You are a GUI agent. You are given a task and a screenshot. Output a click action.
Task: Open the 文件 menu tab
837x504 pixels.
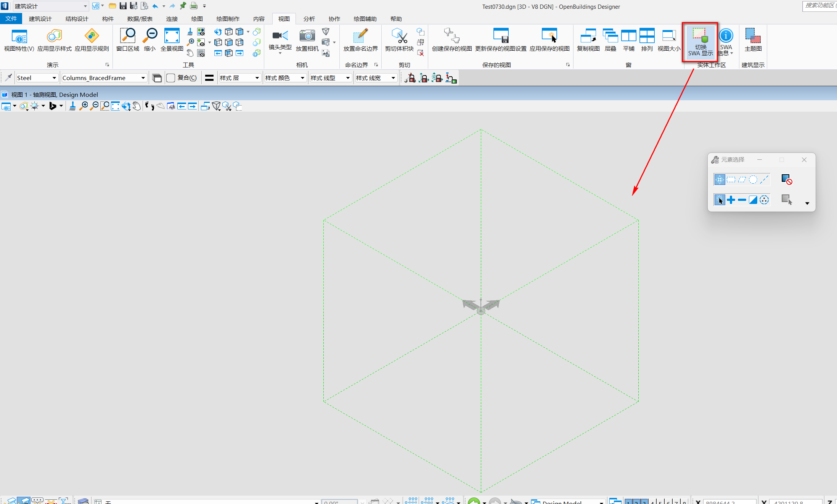point(11,19)
